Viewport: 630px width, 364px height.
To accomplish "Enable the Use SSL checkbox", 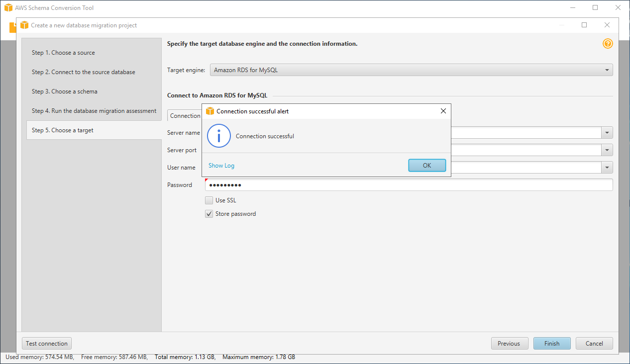I will point(209,200).
